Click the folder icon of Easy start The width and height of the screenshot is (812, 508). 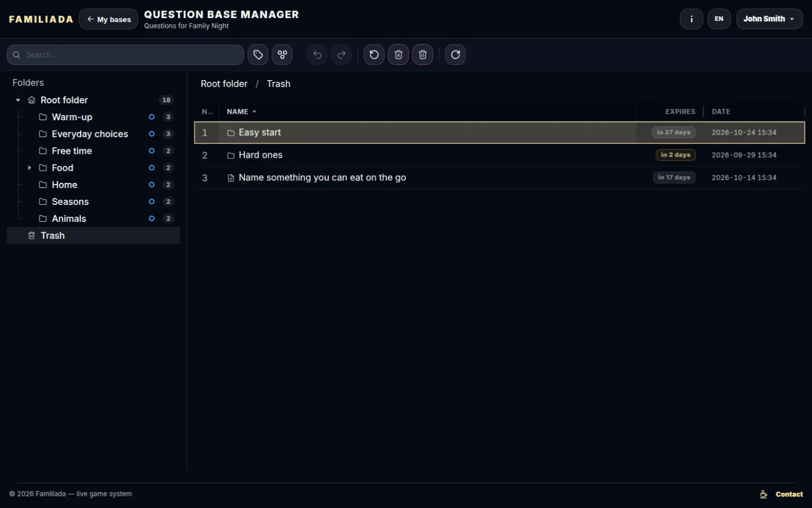(231, 133)
